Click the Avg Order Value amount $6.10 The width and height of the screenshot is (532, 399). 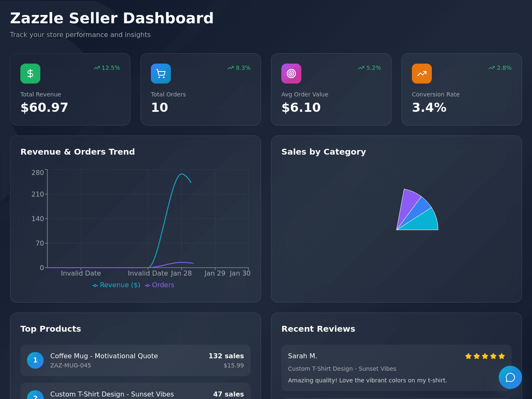click(301, 108)
